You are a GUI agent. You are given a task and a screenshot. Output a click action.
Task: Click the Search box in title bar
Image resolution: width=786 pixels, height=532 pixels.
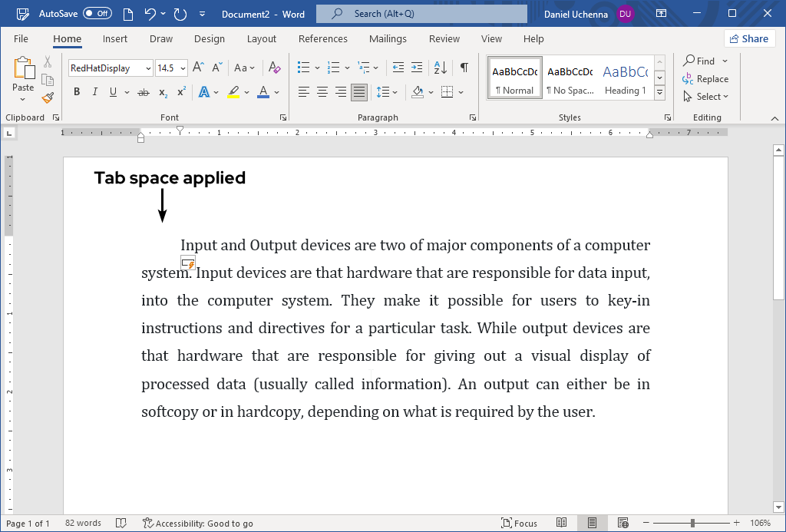click(421, 14)
